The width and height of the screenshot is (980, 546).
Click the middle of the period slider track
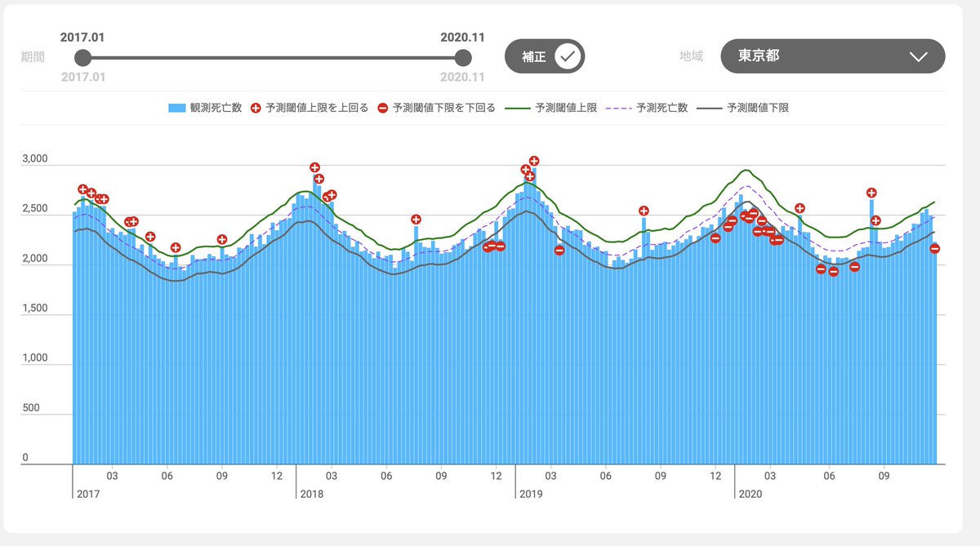pyautogui.click(x=273, y=57)
